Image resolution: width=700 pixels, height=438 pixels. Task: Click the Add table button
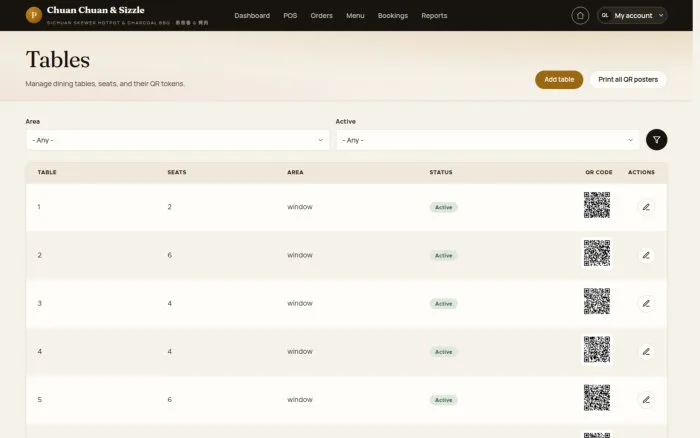(x=559, y=79)
